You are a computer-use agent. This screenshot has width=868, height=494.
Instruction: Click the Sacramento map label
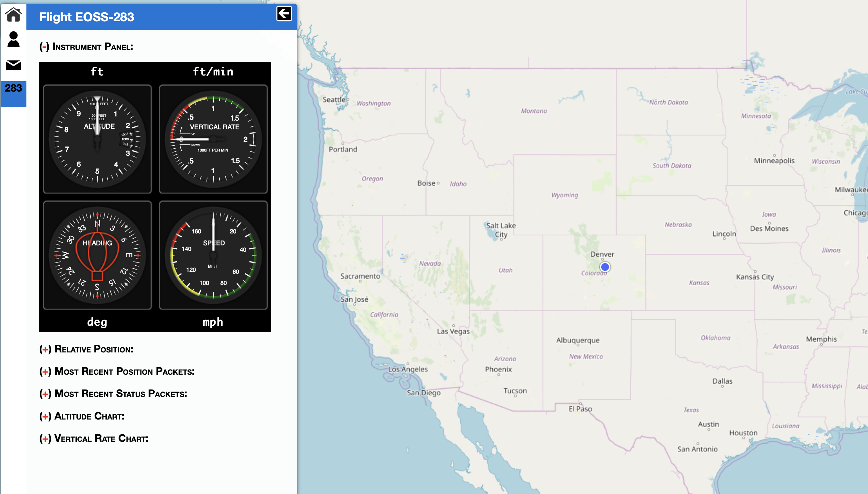coord(360,276)
